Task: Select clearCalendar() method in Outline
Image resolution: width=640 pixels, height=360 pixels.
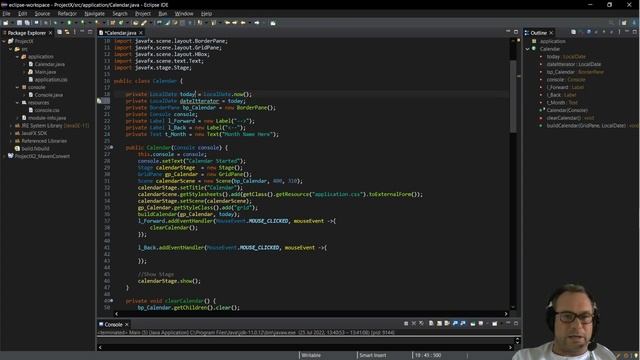Action: click(570, 118)
